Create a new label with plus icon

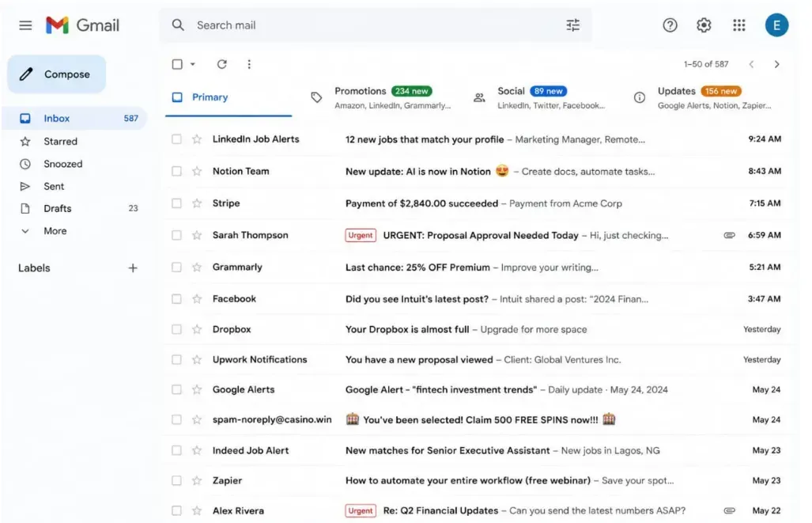133,268
